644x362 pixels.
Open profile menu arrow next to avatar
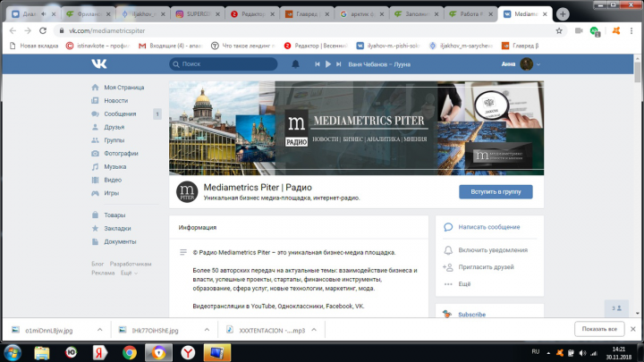point(538,64)
